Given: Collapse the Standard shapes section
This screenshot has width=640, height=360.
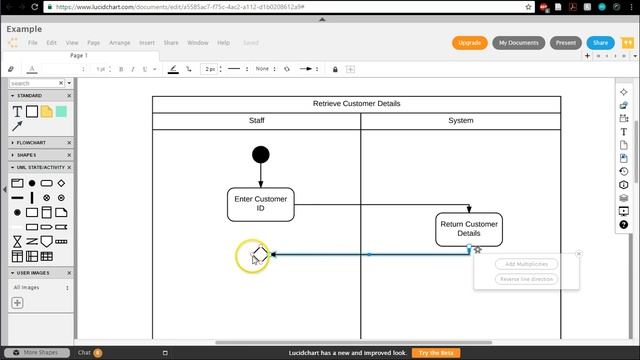Looking at the screenshot, I should tap(13, 96).
